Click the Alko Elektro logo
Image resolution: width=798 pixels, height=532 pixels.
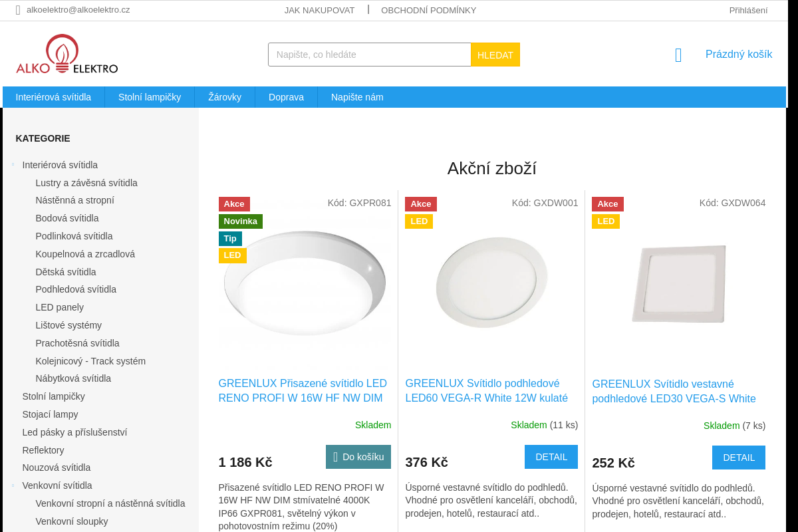tap(66, 55)
